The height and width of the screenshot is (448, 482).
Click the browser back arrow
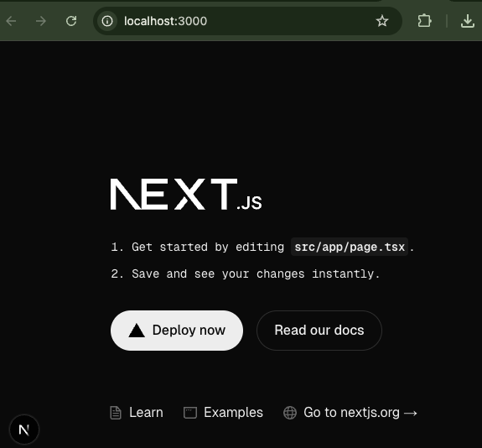coord(12,21)
